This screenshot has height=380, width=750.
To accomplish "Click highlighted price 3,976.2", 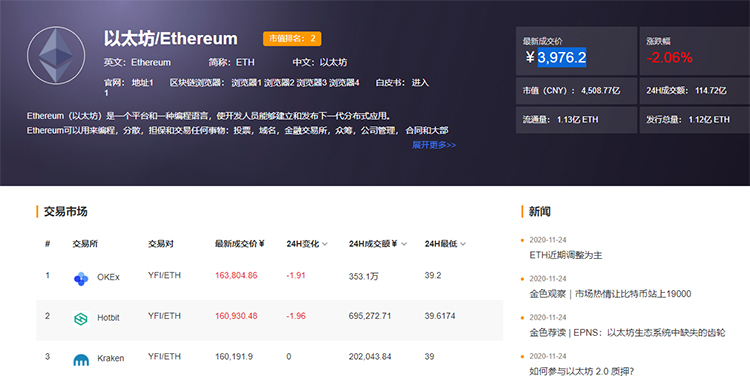I will tap(562, 57).
